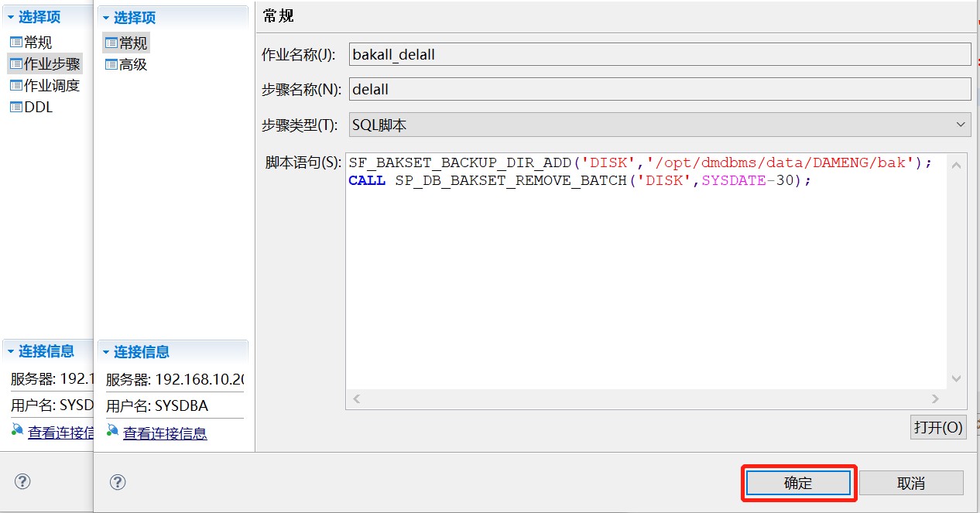Screen dimensions: 980x513
Task: Open 查看连接信息 link in back window
Action: (x=60, y=433)
